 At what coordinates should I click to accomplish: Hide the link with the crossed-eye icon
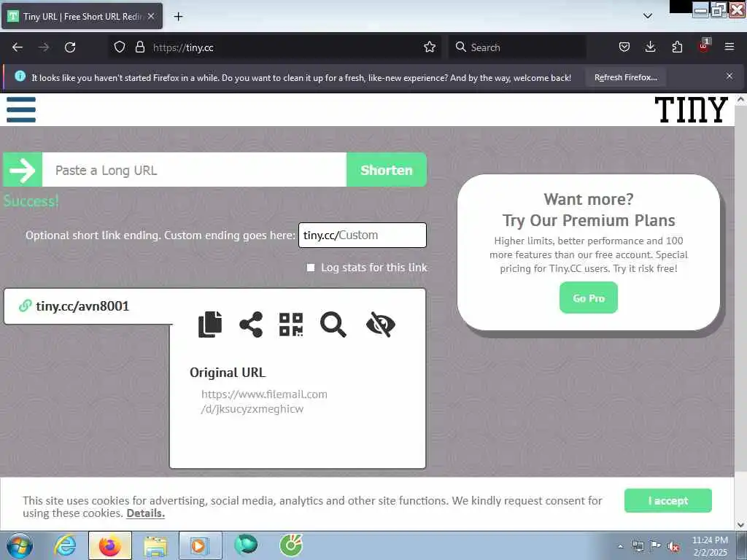click(x=381, y=324)
